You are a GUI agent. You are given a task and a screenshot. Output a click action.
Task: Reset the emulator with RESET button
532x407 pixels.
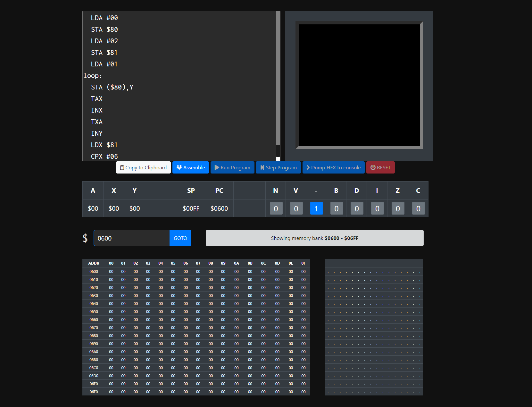coord(380,167)
